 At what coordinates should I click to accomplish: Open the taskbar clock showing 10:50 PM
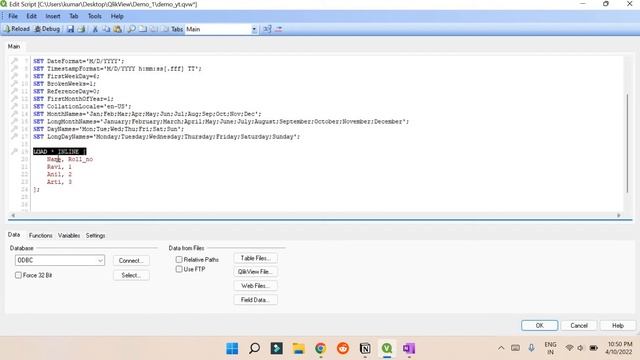pos(619,348)
